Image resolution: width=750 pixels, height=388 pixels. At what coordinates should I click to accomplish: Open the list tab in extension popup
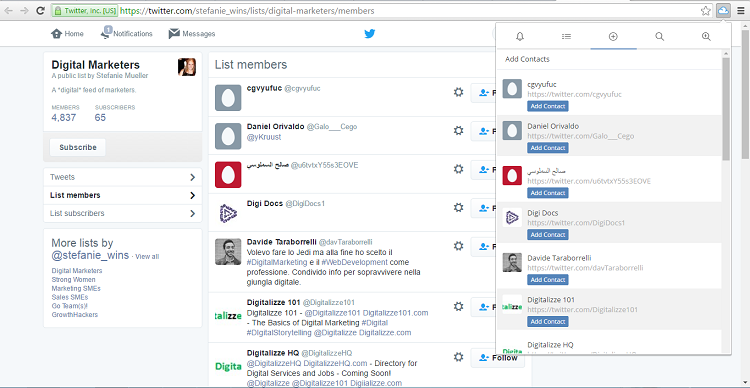(x=566, y=36)
